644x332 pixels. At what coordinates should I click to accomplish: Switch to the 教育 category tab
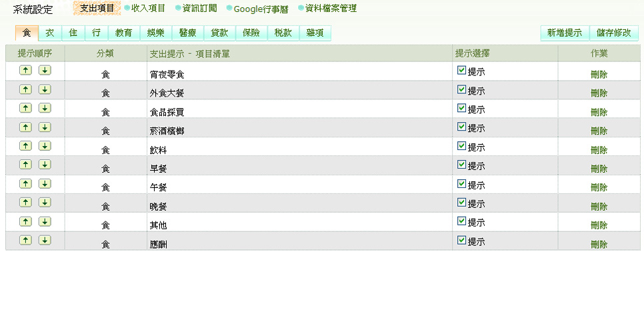[x=123, y=33]
